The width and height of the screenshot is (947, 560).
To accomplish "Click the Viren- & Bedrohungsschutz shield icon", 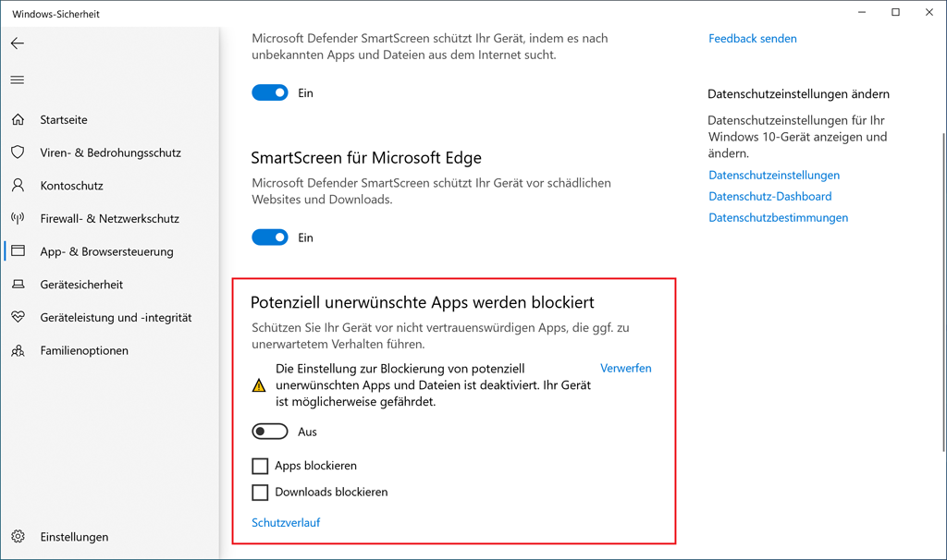I will 18,152.
